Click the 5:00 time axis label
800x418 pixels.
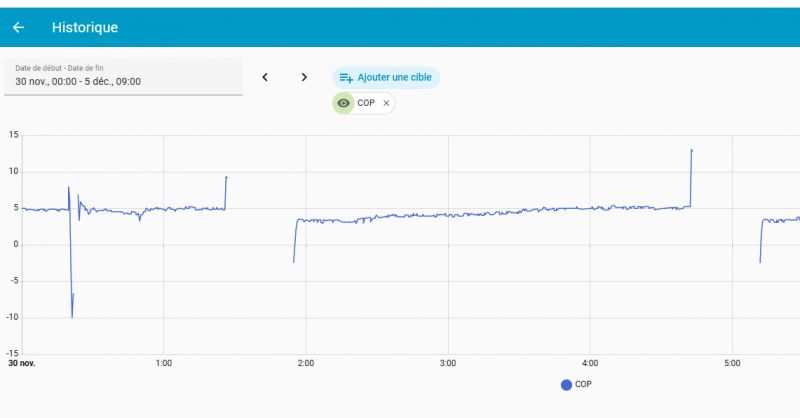click(732, 363)
